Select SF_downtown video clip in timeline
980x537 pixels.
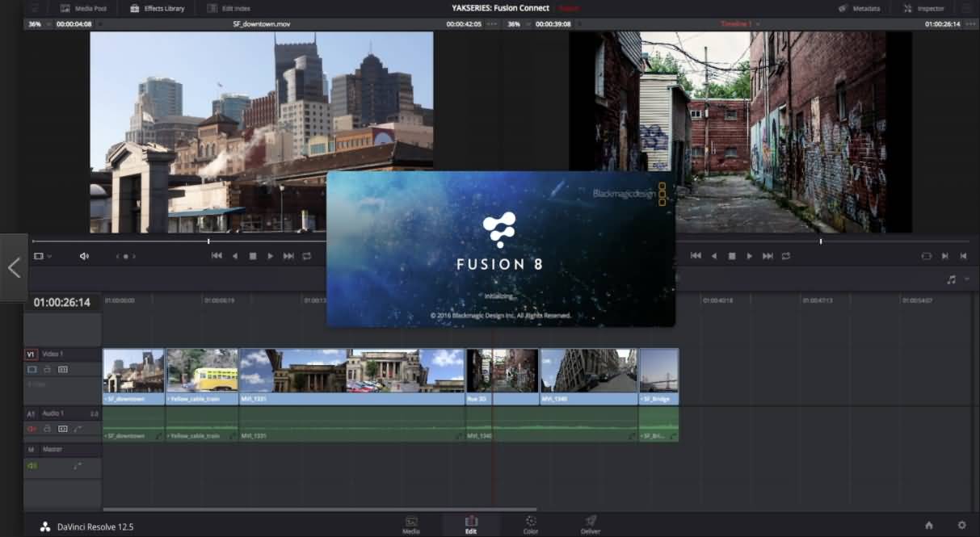[x=133, y=376]
